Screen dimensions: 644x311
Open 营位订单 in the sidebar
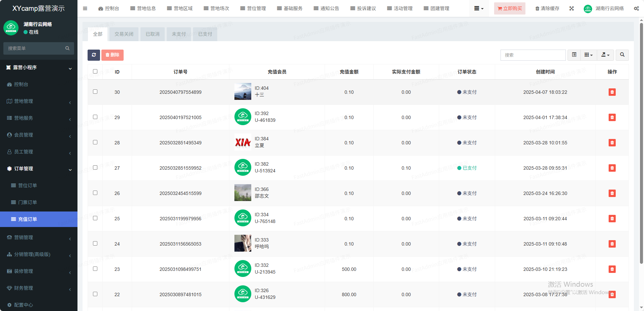tap(28, 186)
